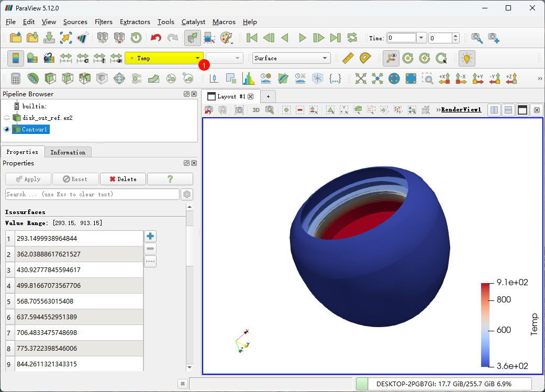Capture screenshot with render view camera icon
Image resolution: width=545 pixels, height=392 pixels.
click(x=239, y=110)
